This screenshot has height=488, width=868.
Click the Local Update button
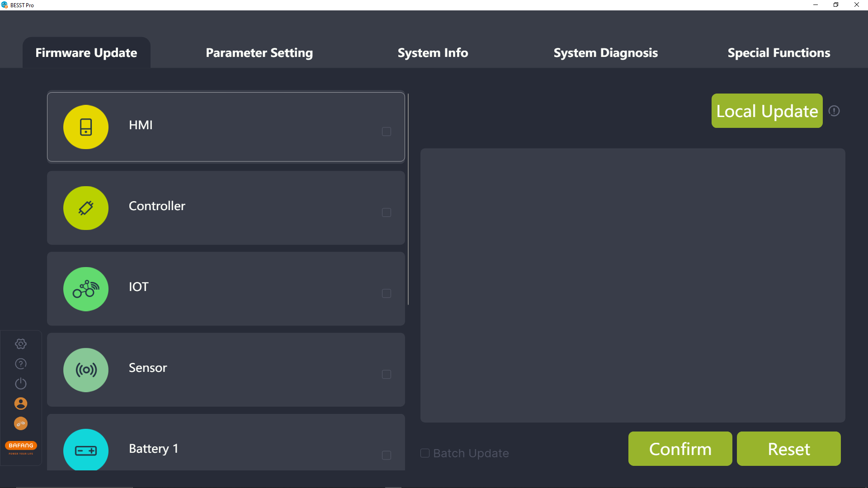767,111
